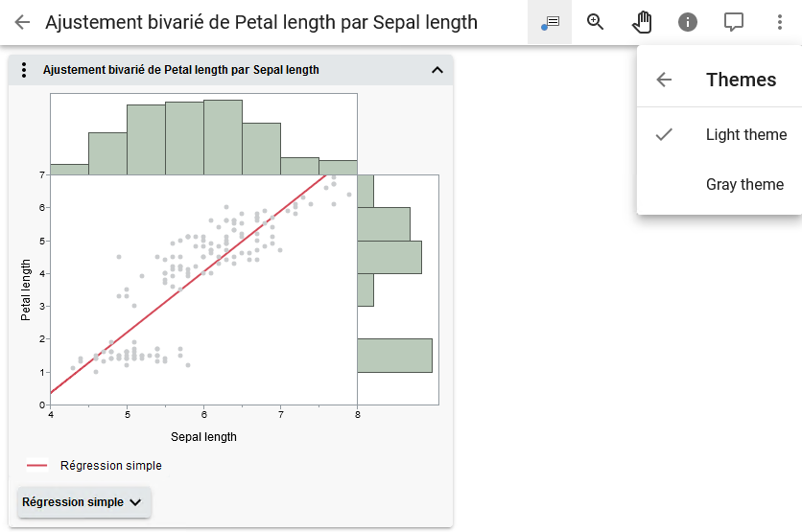Open the report panel three-dot options menu

[x=25, y=70]
